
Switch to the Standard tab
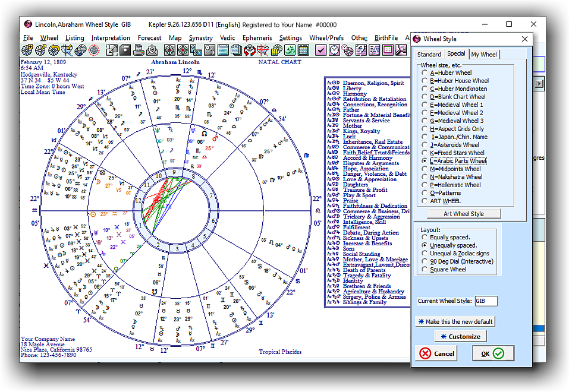coord(429,55)
